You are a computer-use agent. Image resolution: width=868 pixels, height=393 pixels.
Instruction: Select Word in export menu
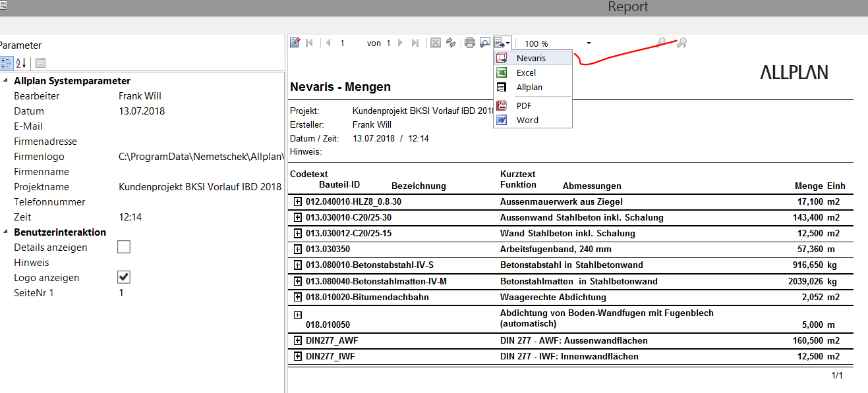tap(527, 120)
